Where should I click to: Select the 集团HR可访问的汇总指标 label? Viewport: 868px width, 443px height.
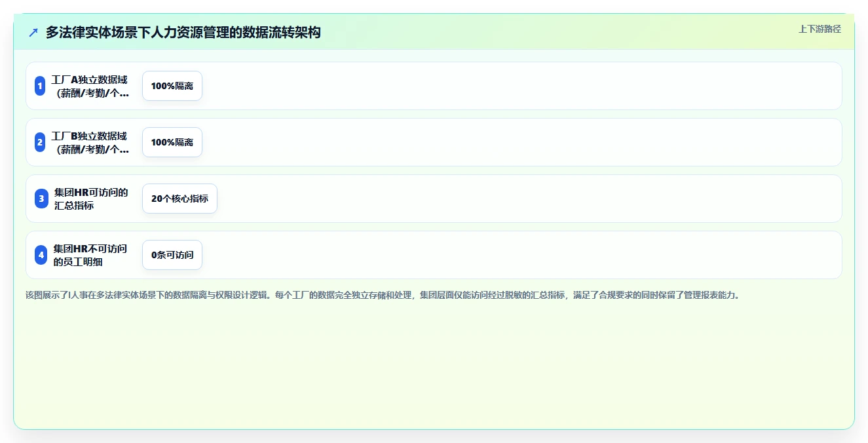tap(91, 199)
